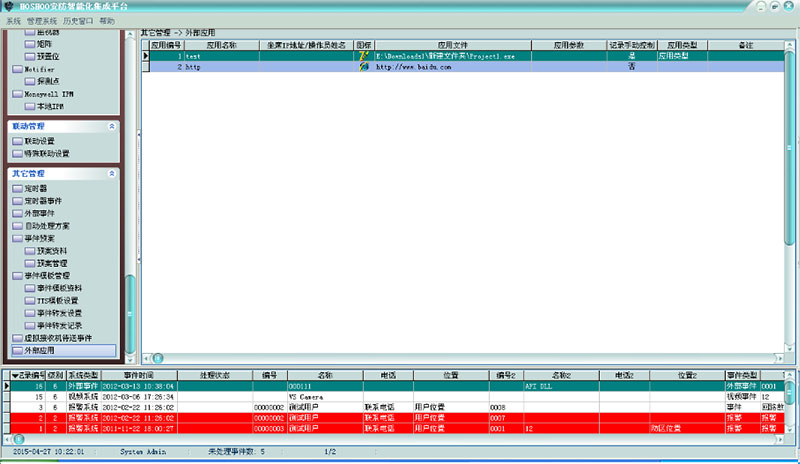Screen dimensions: 800x464
Task: Collapse the 其它管理 panel section
Action: pyautogui.click(x=111, y=173)
